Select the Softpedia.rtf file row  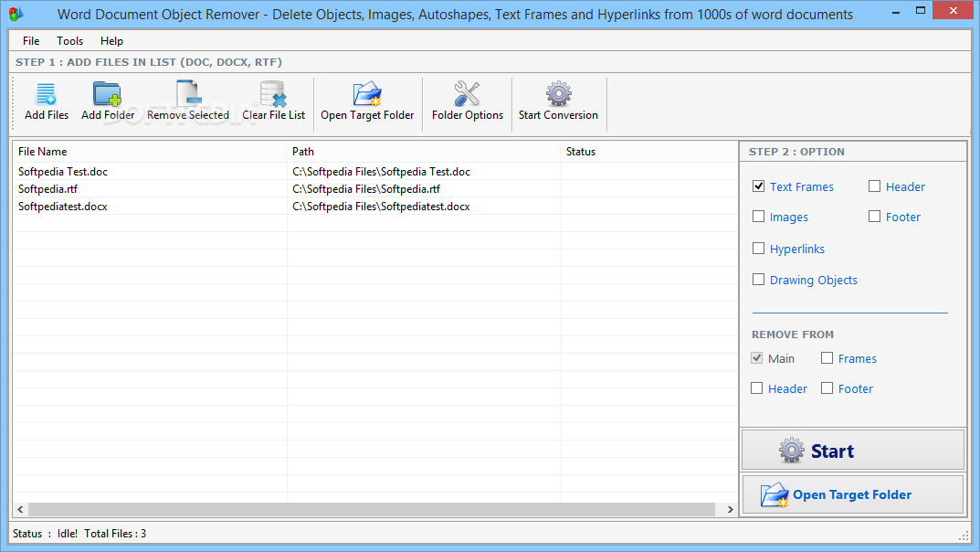pos(375,189)
